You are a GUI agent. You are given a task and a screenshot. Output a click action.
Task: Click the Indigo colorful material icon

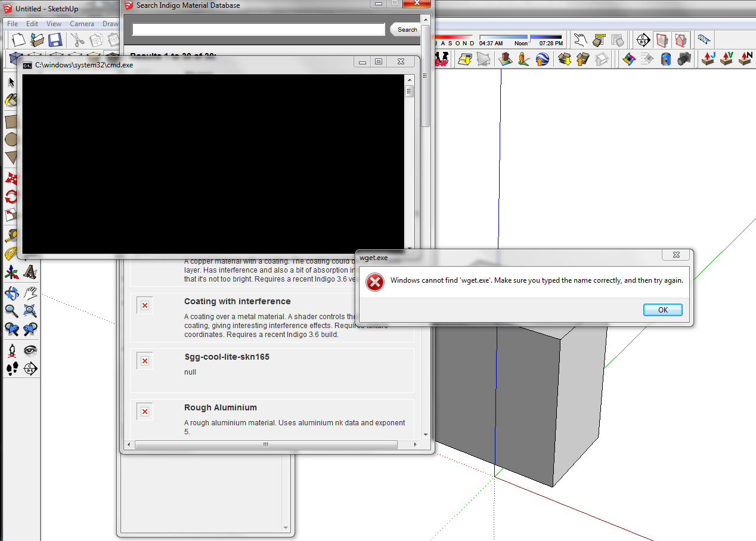pos(629,58)
